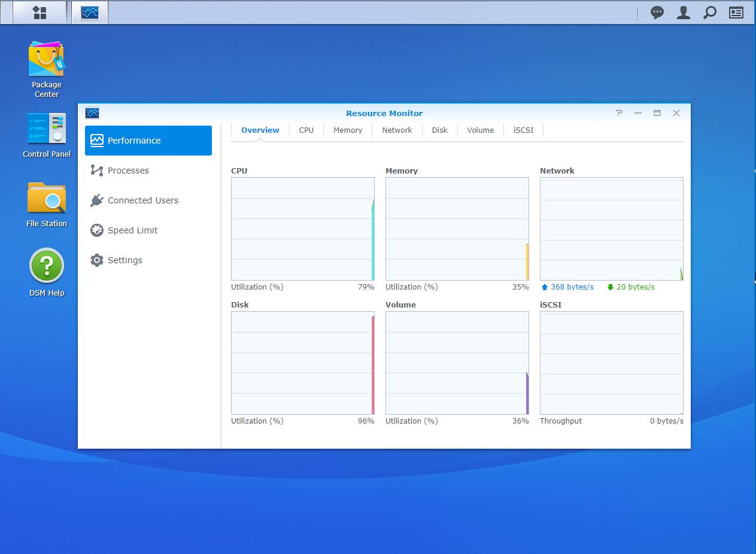Image resolution: width=756 pixels, height=554 pixels.
Task: Open Connected Users in the sidebar
Action: (142, 200)
